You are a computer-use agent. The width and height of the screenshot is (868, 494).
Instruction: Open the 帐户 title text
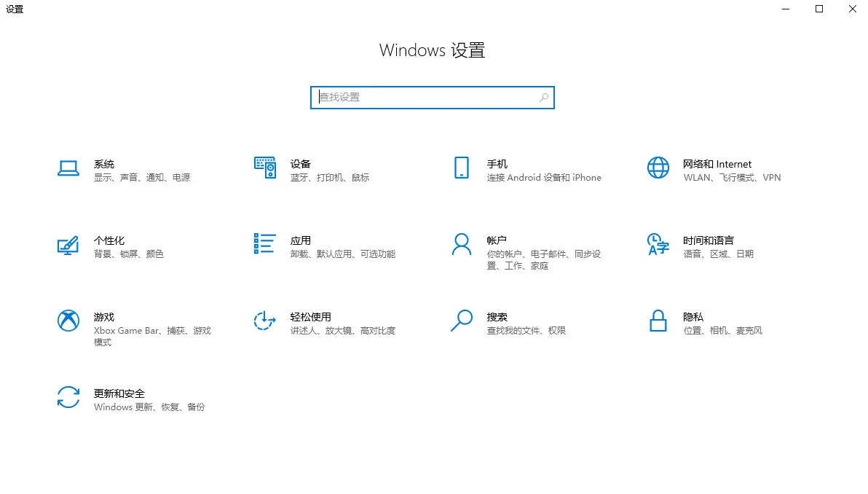click(497, 240)
